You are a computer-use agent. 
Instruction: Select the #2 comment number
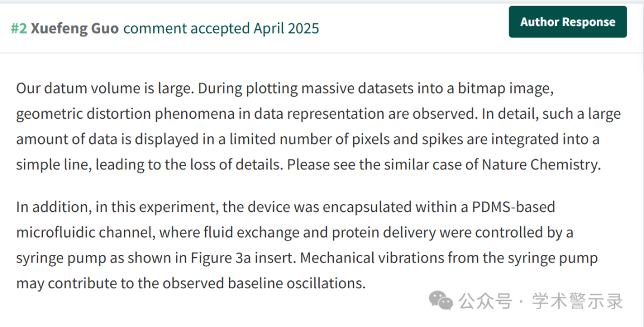coord(19,29)
